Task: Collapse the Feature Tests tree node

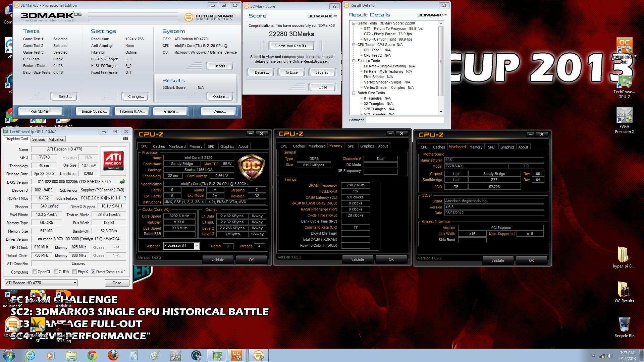Action: click(354, 61)
